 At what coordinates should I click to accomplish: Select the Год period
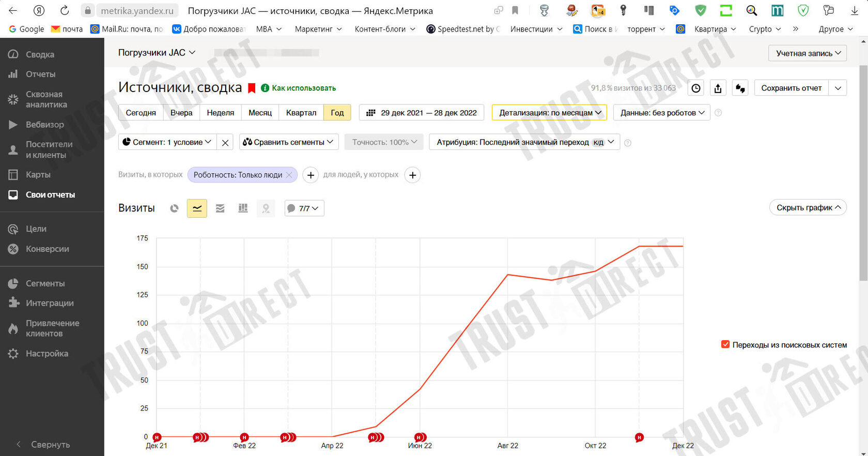pos(337,113)
